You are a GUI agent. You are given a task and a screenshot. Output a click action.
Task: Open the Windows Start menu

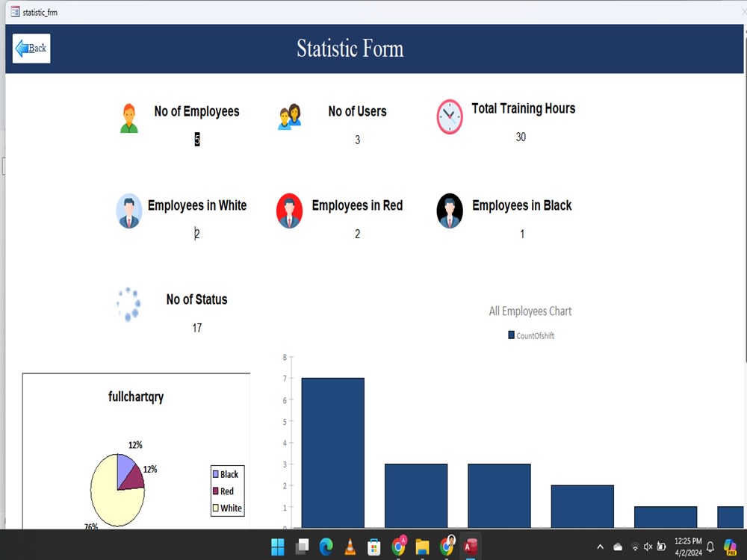[278, 547]
